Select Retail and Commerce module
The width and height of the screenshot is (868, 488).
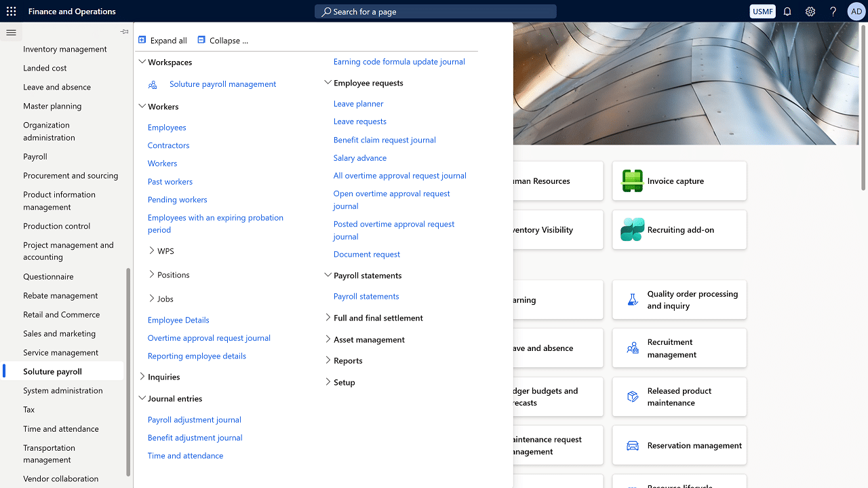(61, 314)
